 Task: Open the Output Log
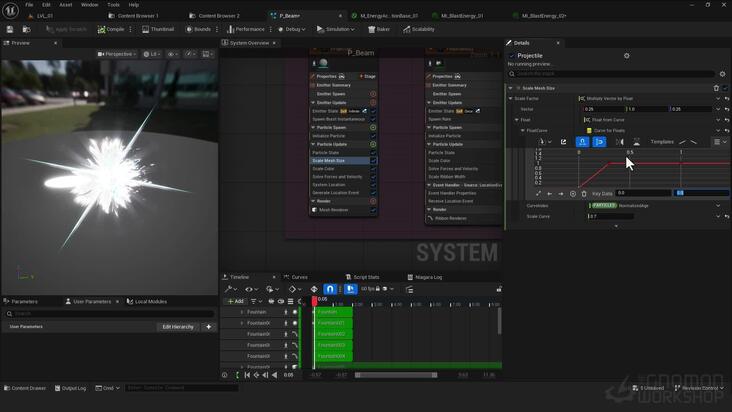[x=70, y=388]
